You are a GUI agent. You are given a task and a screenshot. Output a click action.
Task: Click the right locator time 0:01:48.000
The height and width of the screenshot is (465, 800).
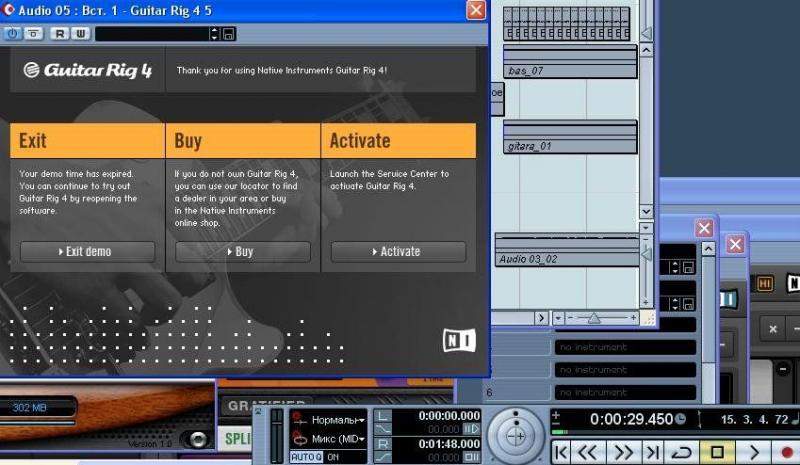click(449, 444)
